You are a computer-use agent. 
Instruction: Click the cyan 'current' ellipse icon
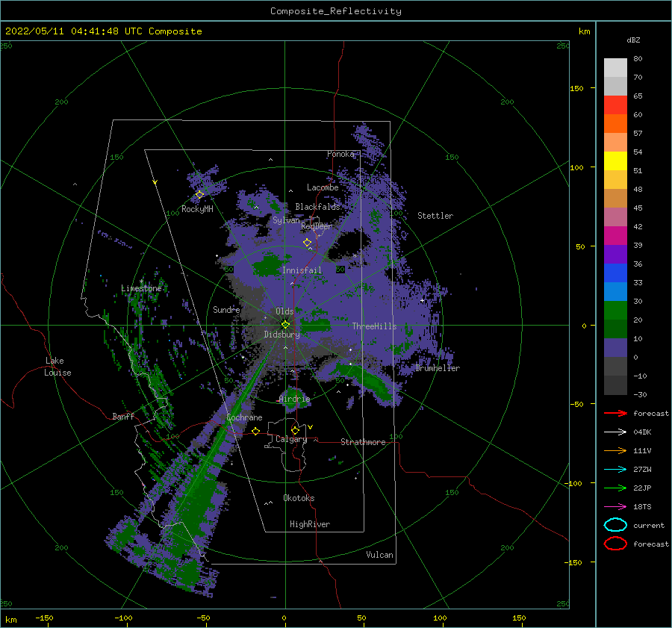(x=615, y=525)
